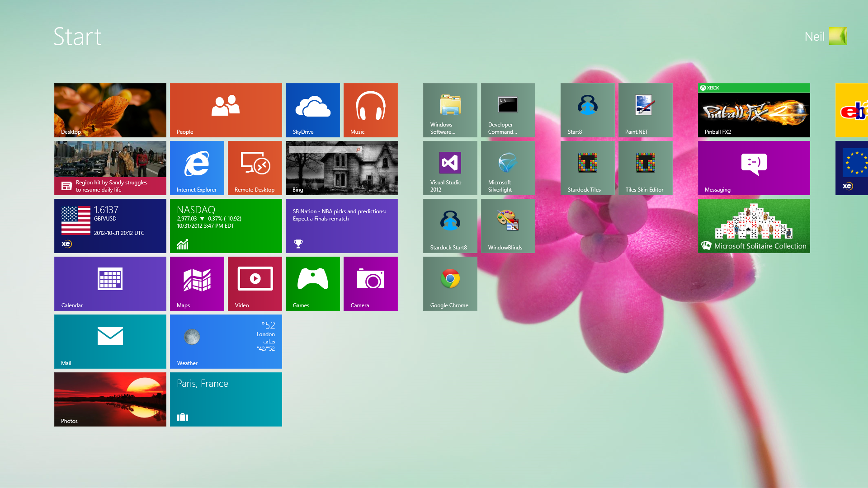
Task: Launch Google Chrome from Start
Action: [x=450, y=283]
